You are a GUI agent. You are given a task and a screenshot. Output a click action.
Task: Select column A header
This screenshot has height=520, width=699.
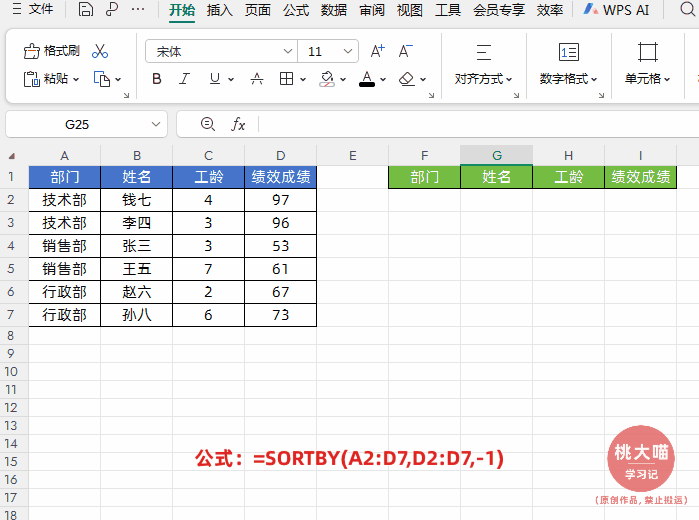[65, 155]
